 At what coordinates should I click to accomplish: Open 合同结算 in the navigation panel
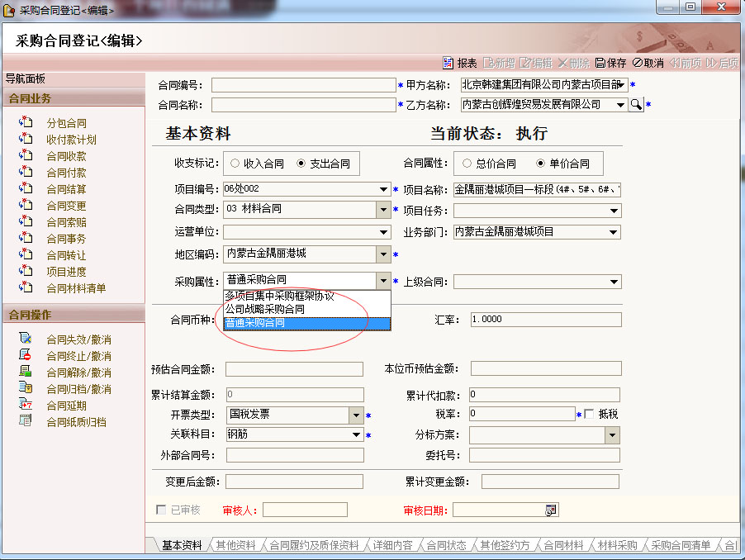pyautogui.click(x=66, y=189)
